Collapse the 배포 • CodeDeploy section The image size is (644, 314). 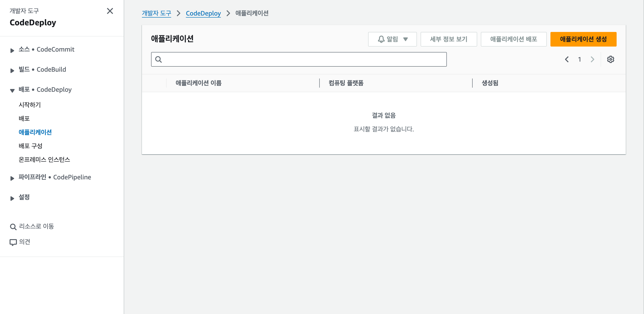click(12, 90)
